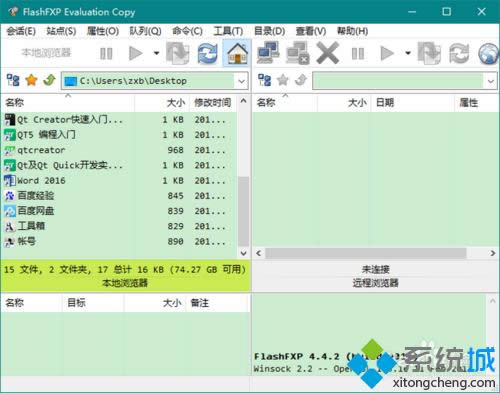
Task: Open the dropdown arrow beside the local play icon
Action: (156, 53)
